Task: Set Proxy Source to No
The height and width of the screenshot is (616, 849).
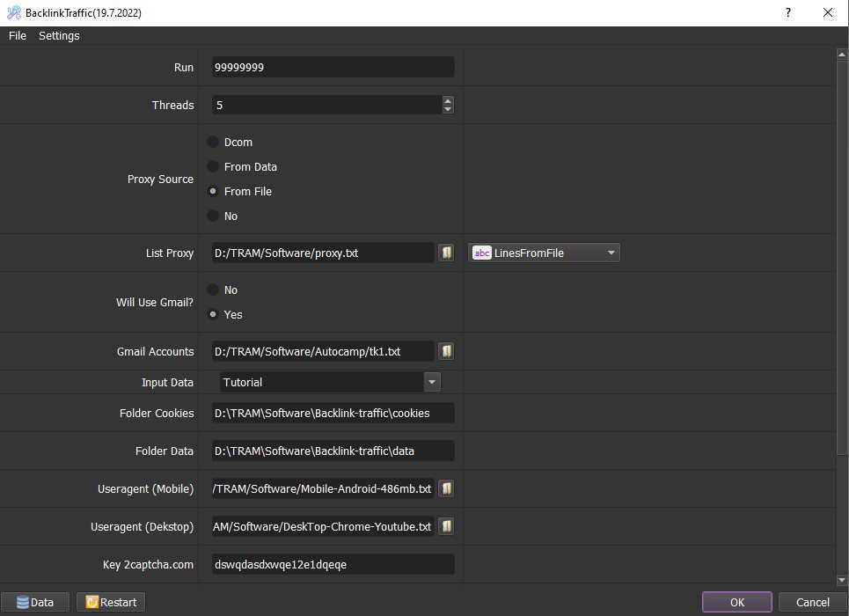Action: pyautogui.click(x=213, y=216)
